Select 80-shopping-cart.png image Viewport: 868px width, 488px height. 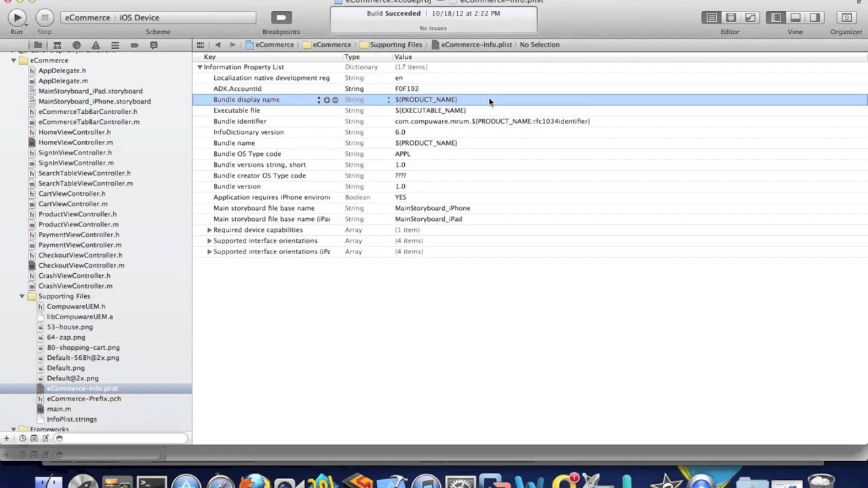click(83, 348)
